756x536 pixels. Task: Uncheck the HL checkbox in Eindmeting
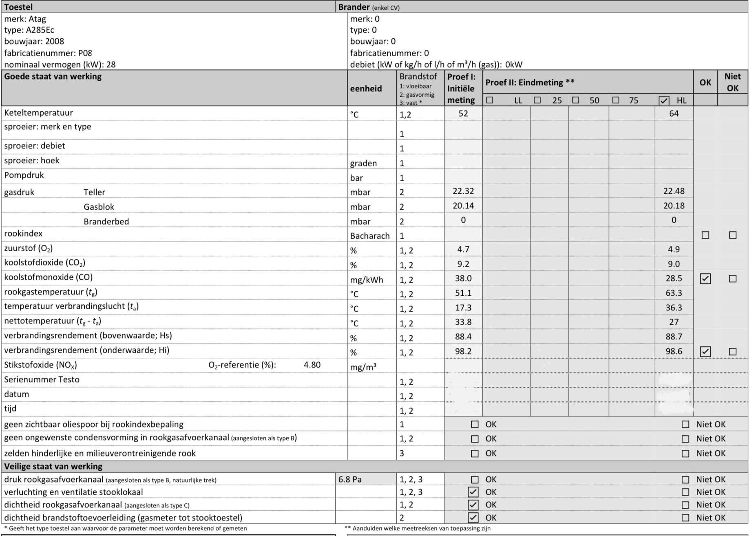tap(664, 101)
